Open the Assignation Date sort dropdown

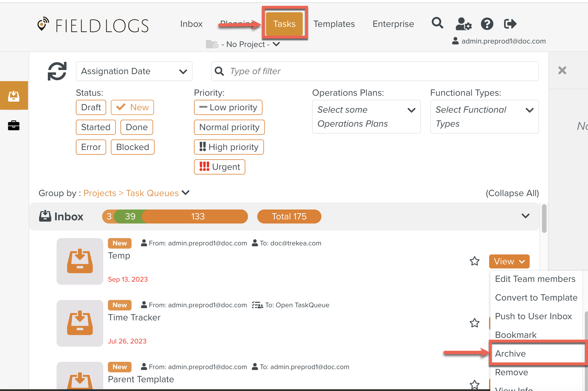click(134, 71)
